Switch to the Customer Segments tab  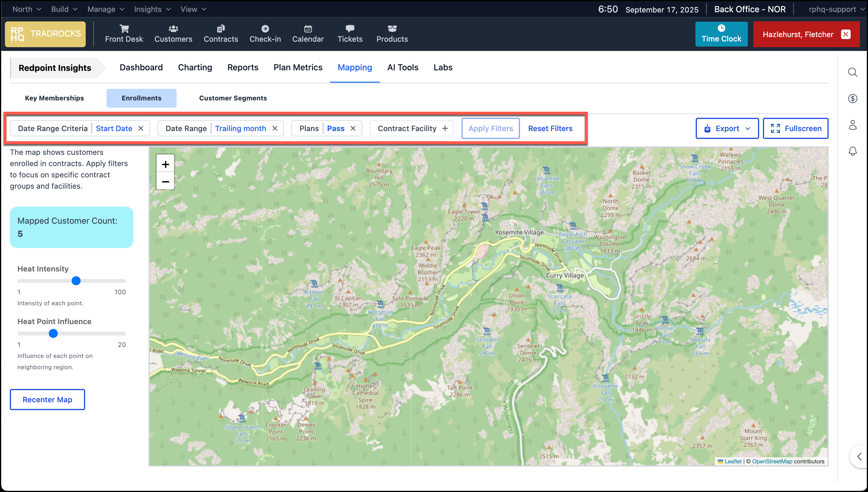(x=232, y=98)
